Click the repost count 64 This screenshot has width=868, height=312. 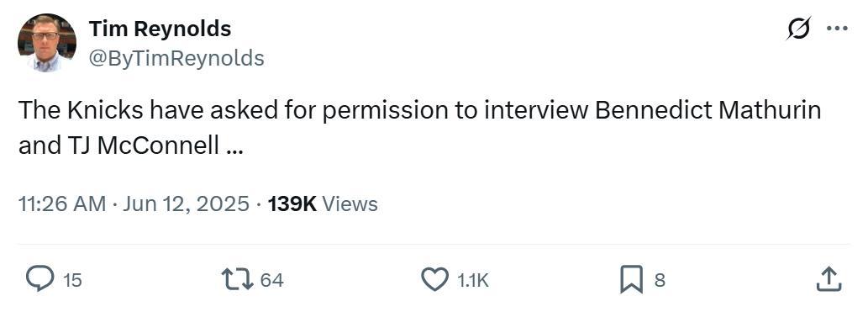tap(271, 280)
